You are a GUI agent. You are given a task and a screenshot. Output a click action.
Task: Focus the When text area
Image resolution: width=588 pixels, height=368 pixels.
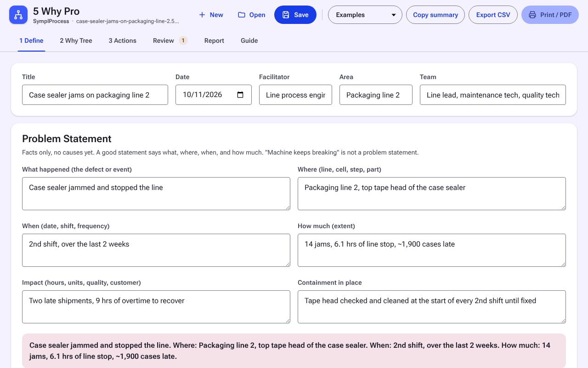(156, 250)
